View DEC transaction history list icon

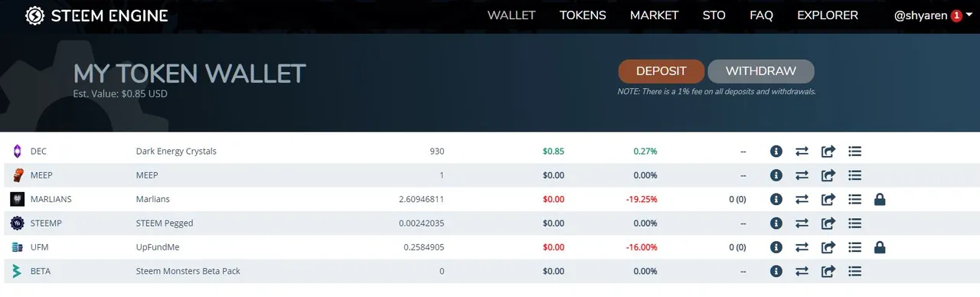(x=855, y=152)
